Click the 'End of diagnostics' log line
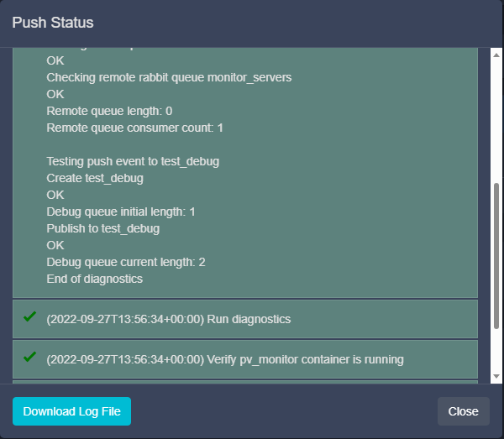Image resolution: width=504 pixels, height=439 pixels. [x=94, y=279]
